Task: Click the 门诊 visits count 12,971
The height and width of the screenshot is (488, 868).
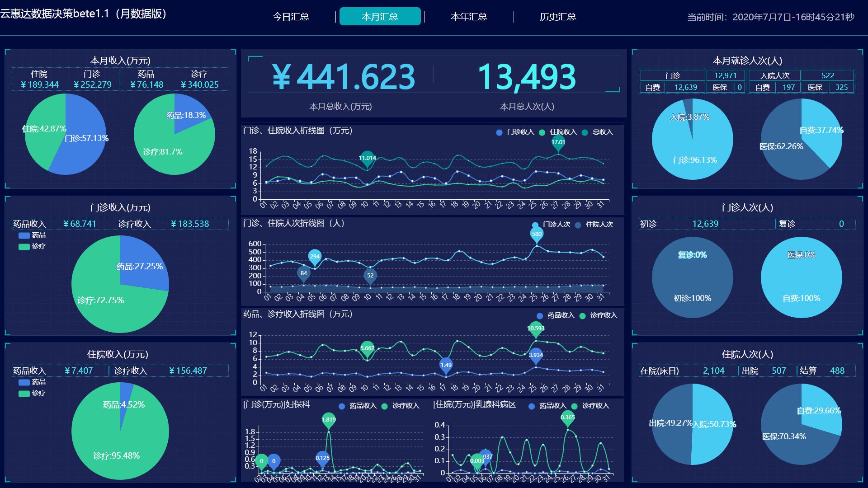Action: (725, 75)
